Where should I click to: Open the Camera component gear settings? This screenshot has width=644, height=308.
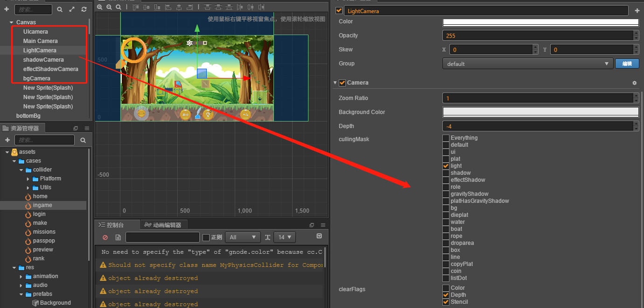click(634, 83)
